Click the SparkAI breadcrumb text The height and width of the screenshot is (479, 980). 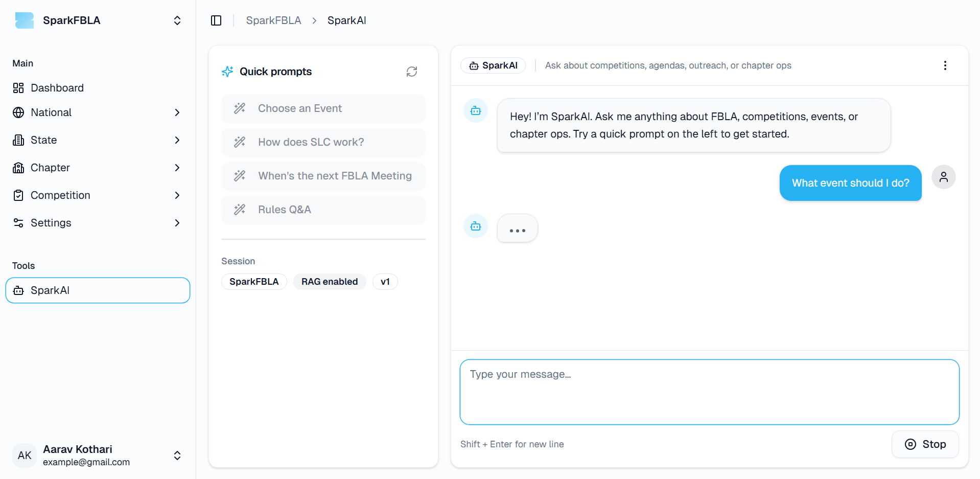(346, 20)
